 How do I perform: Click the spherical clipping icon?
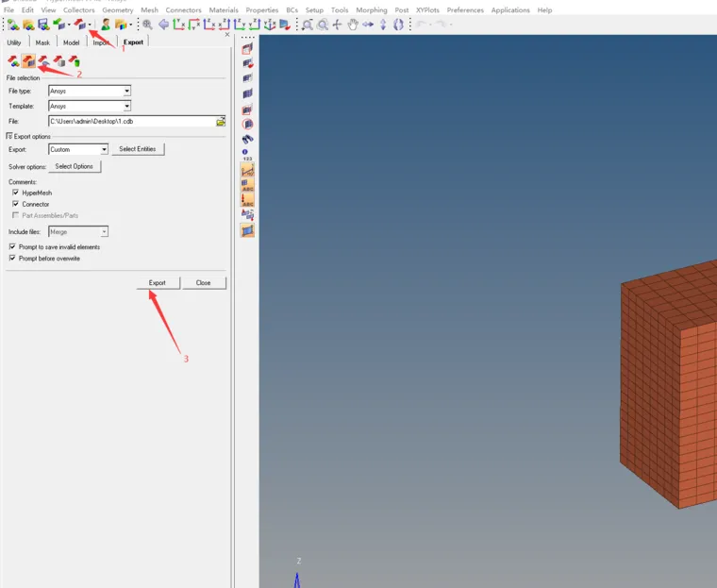(247, 124)
